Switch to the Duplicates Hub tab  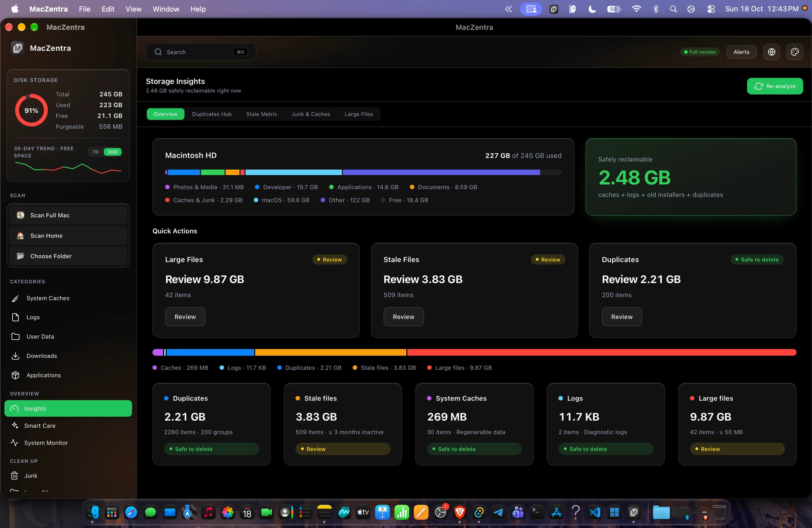tap(211, 114)
